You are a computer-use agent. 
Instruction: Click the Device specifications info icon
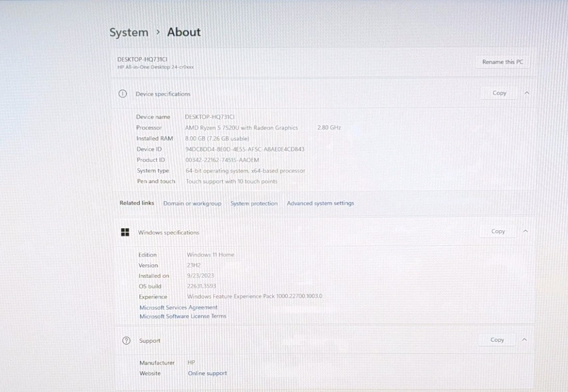122,94
